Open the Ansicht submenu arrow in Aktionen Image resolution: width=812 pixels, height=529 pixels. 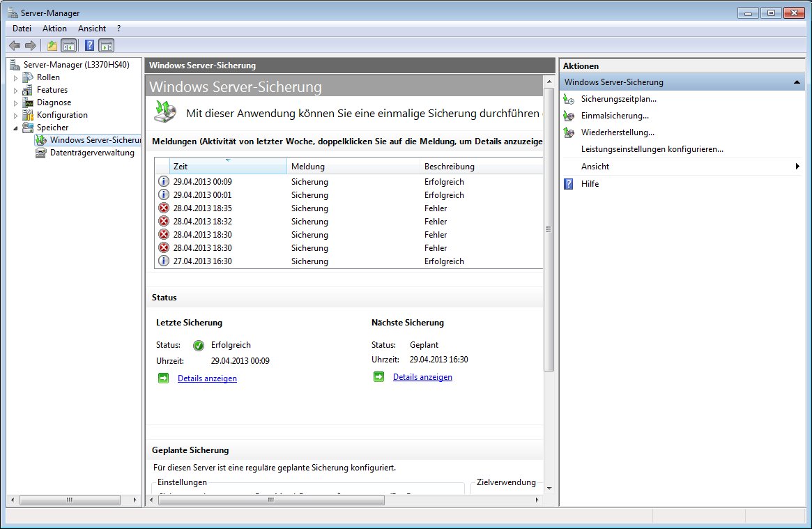797,166
